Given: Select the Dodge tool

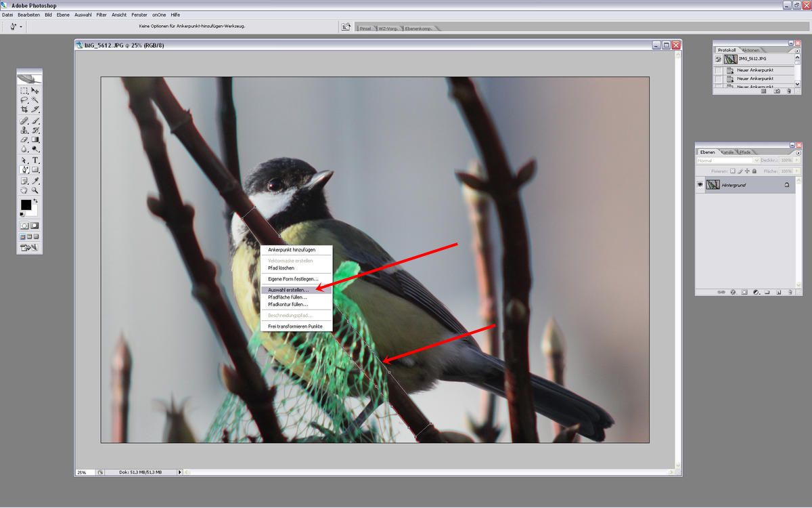Looking at the screenshot, I should [x=36, y=148].
